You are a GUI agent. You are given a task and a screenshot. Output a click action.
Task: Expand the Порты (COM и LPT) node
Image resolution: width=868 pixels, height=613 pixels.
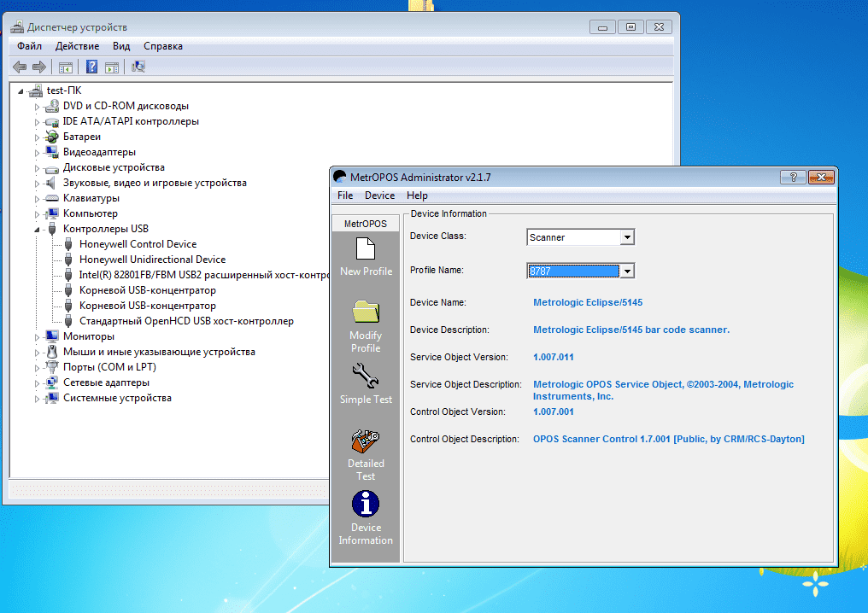tap(37, 368)
